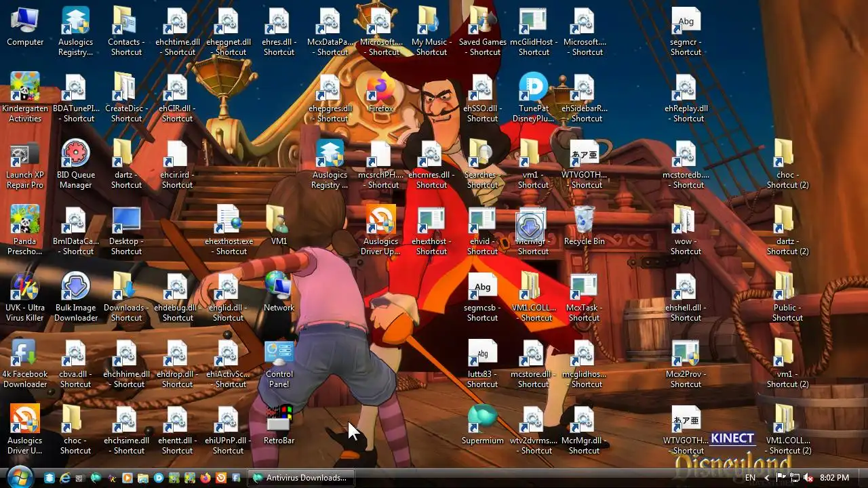Open 4k Facebook Downloader from the taskbar
Screen dimensions: 868x488
[236, 478]
